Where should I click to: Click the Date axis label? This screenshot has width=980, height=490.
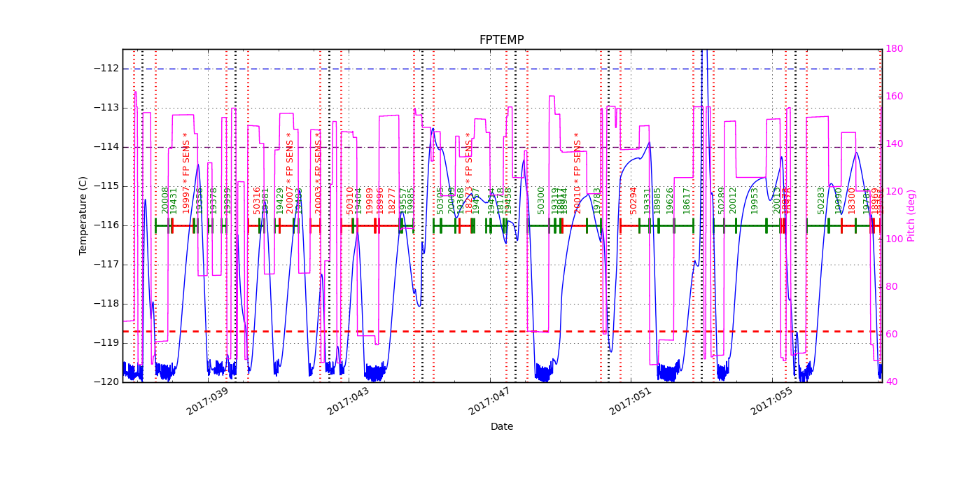point(503,426)
